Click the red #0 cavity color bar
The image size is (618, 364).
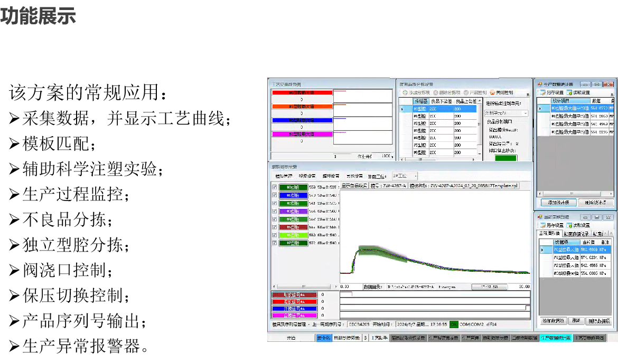302,92
